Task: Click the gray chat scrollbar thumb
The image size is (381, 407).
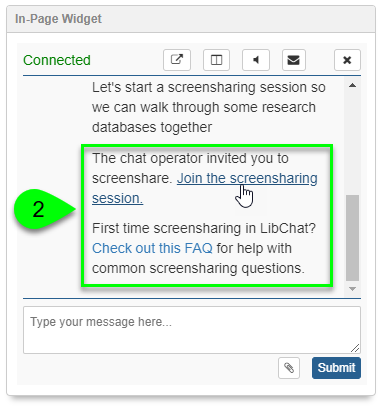Action: coord(352,238)
